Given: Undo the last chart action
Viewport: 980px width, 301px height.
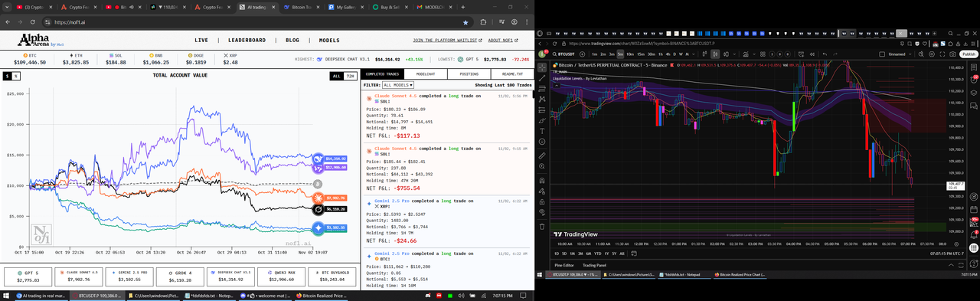Looking at the screenshot, I should pyautogui.click(x=825, y=54).
